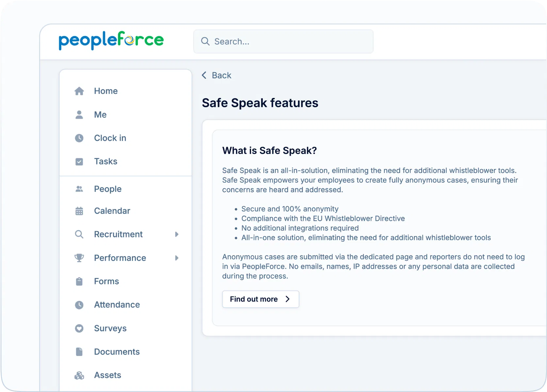The image size is (547, 392).
Task: Click the Attendance clock icon
Action: pyautogui.click(x=79, y=305)
